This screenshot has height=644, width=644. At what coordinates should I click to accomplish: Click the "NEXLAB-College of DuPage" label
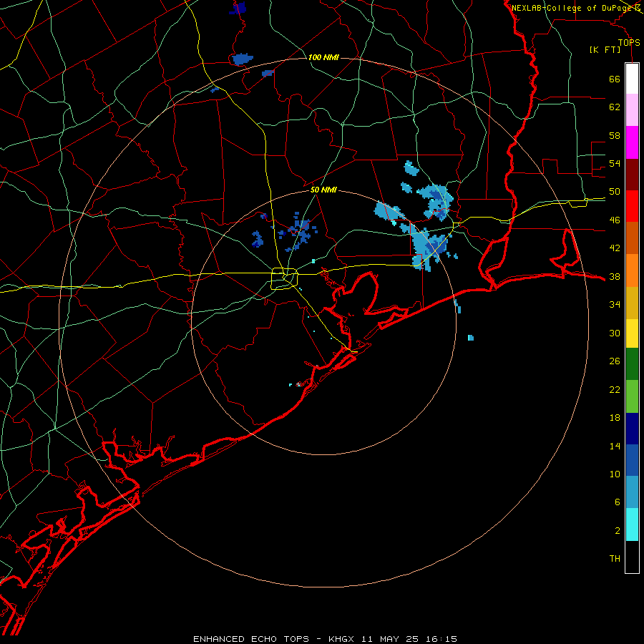tap(572, 8)
